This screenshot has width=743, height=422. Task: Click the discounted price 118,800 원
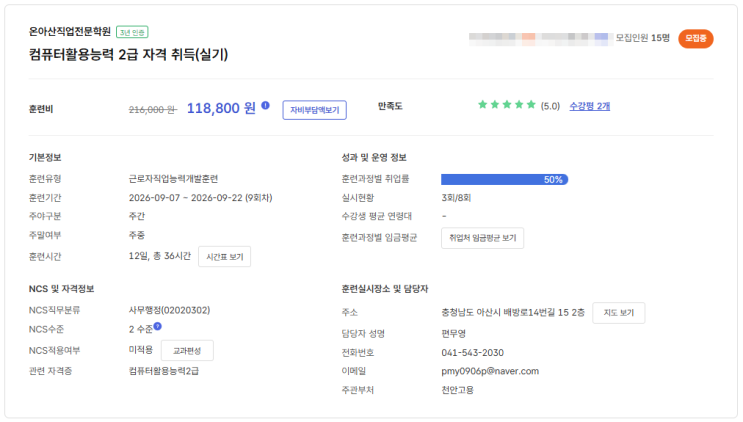[221, 108]
